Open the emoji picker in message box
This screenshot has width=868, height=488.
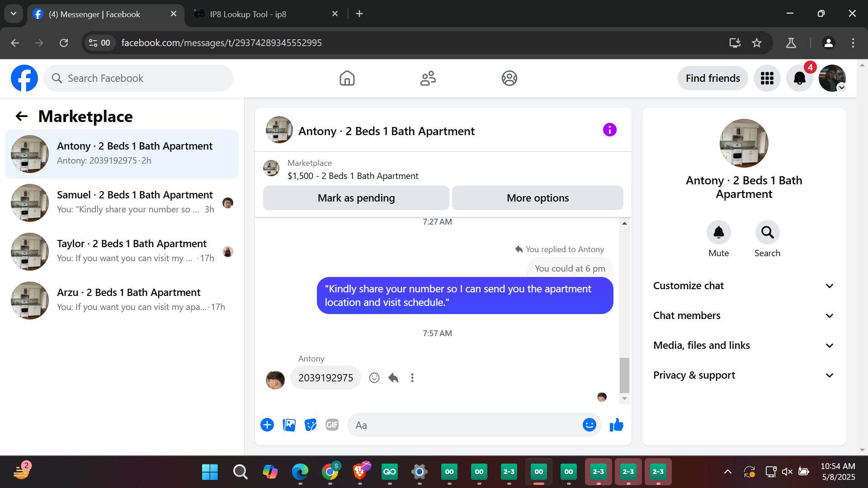[x=589, y=425]
